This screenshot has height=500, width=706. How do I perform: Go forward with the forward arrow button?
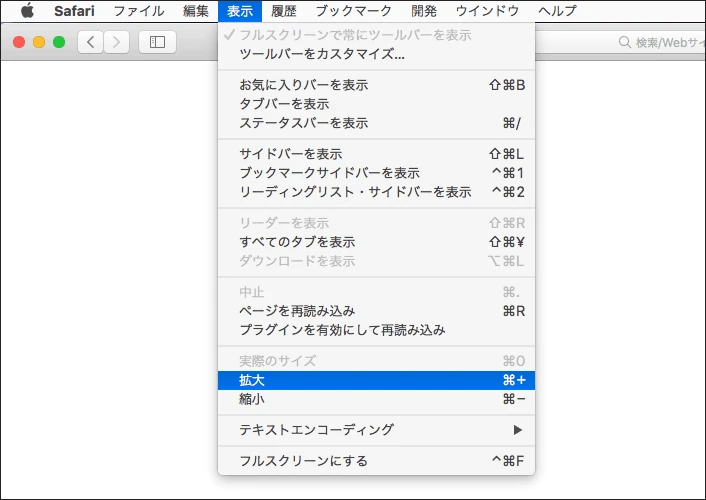point(117,42)
